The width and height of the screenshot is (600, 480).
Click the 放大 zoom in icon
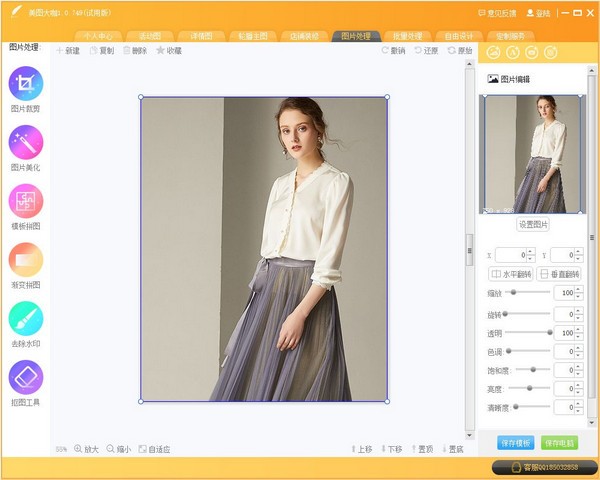85,449
